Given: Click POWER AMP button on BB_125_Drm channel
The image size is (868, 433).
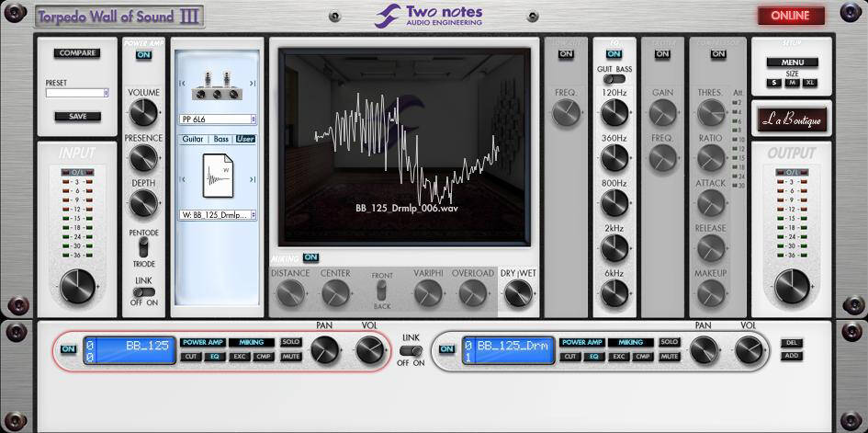Looking at the screenshot, I should (581, 342).
